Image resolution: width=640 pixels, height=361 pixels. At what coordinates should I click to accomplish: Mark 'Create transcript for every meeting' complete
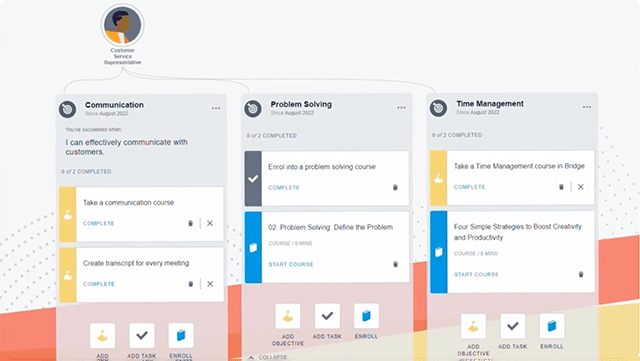point(99,284)
